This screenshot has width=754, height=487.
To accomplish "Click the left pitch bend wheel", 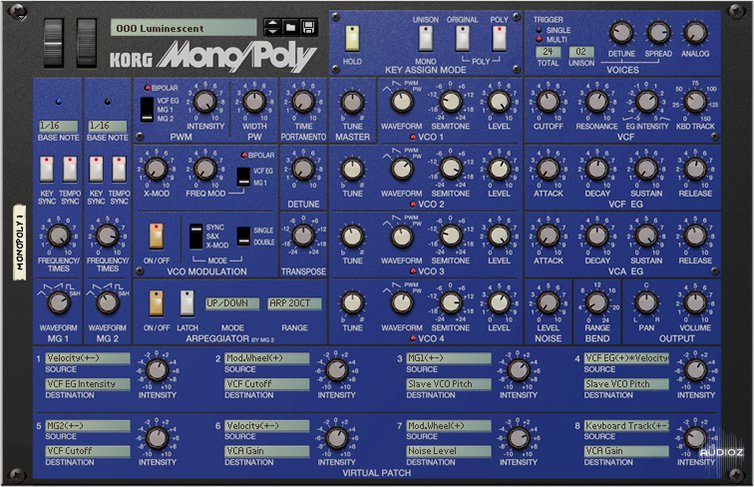I will pyautogui.click(x=54, y=42).
